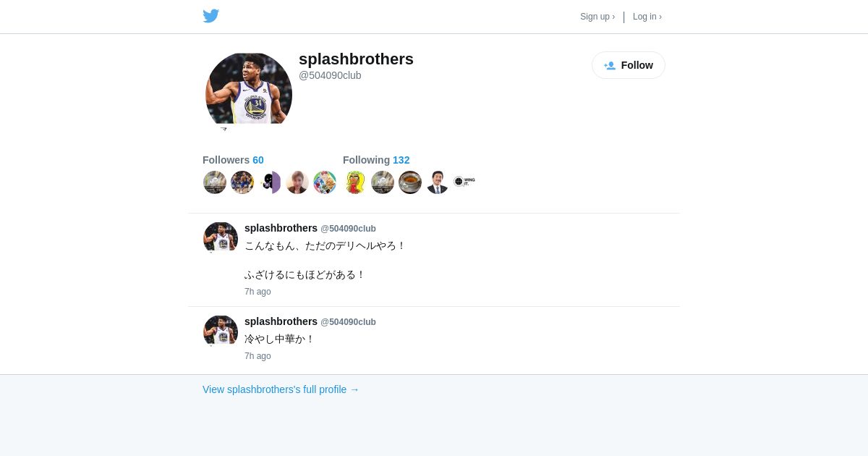Select the follower avatar showing a woman's face
Viewport: 868px width, 456px height.
pos(297,182)
